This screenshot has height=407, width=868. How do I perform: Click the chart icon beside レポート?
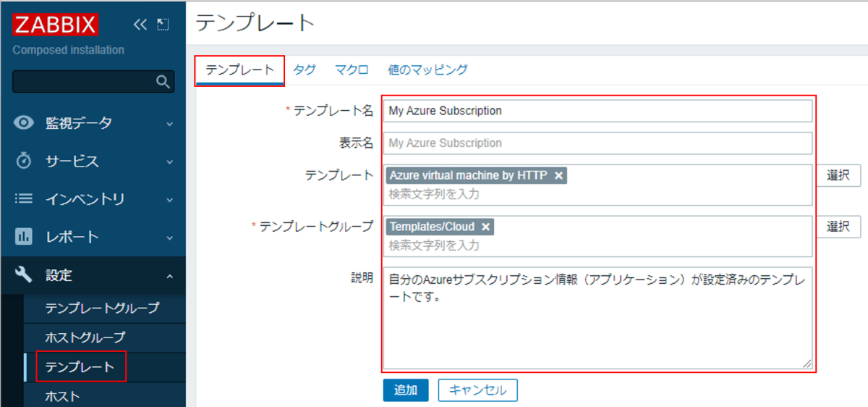tap(24, 237)
